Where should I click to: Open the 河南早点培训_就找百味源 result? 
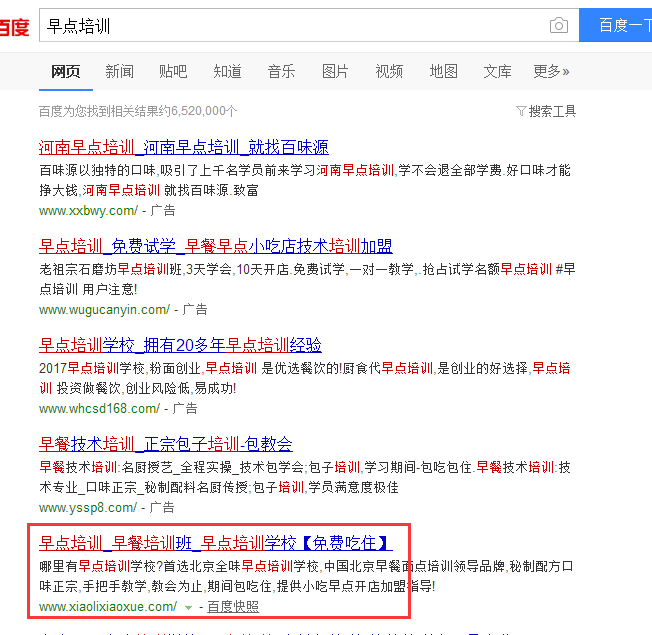[184, 147]
